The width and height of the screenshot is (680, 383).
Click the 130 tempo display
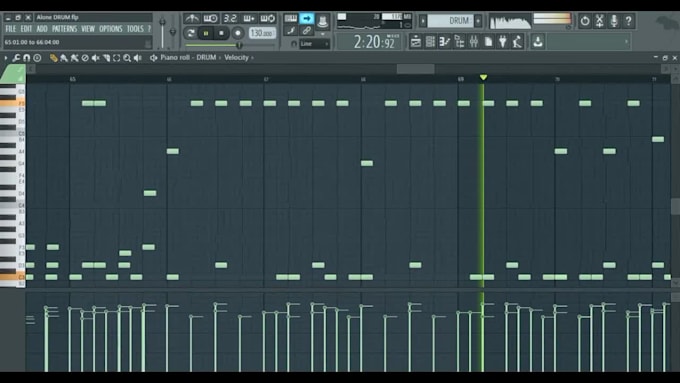[x=262, y=33]
